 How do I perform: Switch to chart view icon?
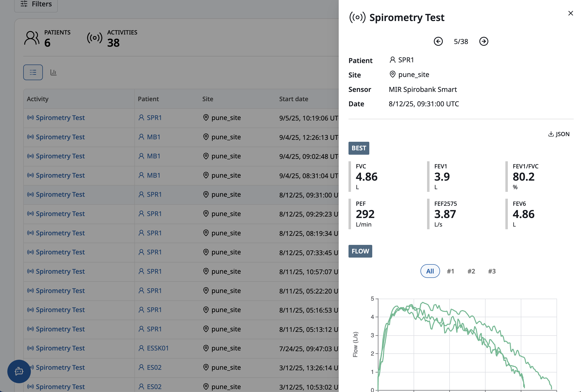(53, 72)
